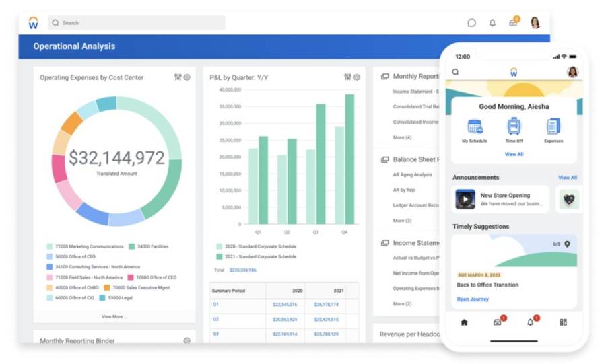This screenshot has width=606, height=364.
Task: Play the New Store Opening video thumbnail
Action: pyautogui.click(x=465, y=199)
